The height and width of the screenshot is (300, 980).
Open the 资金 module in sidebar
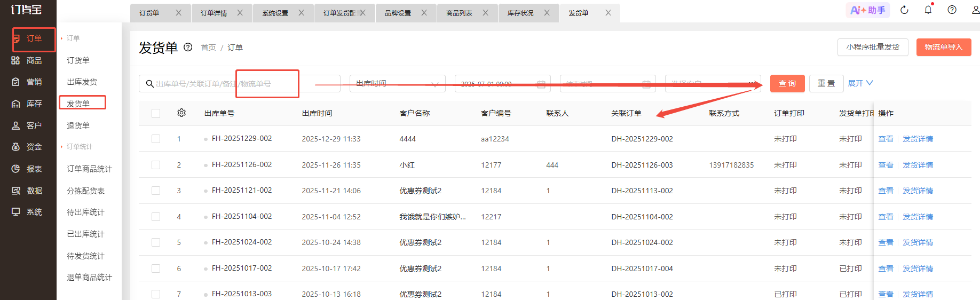pos(27,147)
